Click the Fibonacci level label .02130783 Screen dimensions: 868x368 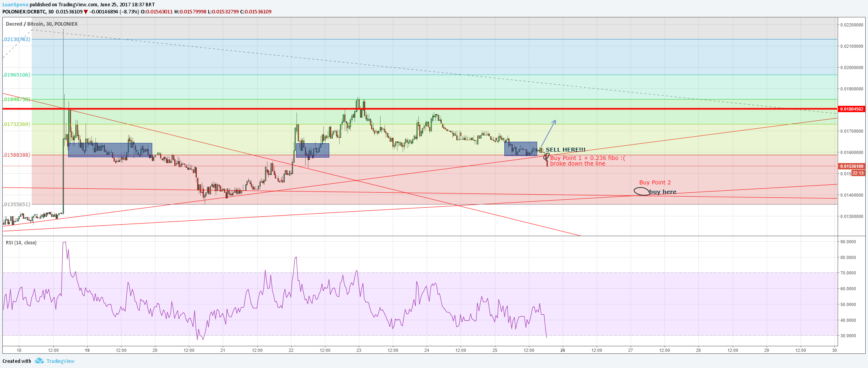pos(17,39)
